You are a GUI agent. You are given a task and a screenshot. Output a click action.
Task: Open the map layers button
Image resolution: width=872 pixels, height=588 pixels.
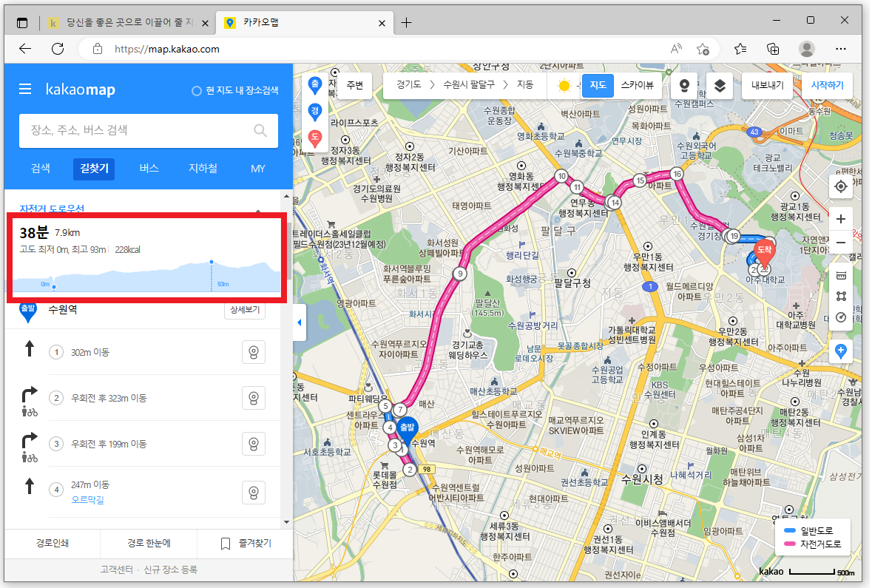(720, 86)
